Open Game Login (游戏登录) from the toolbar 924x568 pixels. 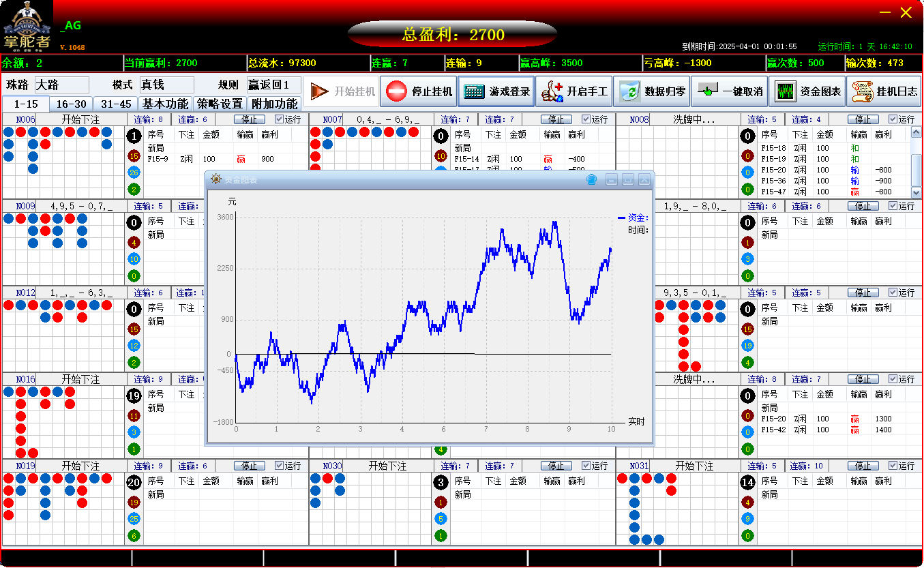click(x=496, y=91)
